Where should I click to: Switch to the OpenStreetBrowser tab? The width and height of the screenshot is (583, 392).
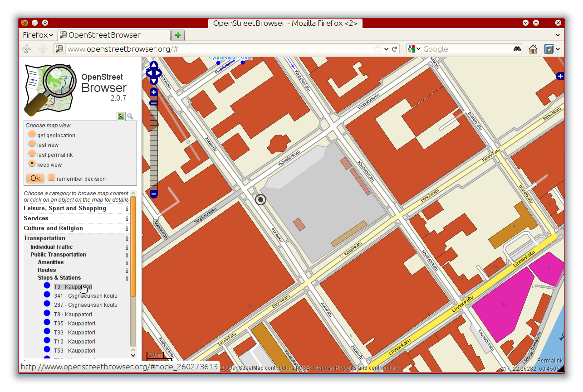coord(113,35)
